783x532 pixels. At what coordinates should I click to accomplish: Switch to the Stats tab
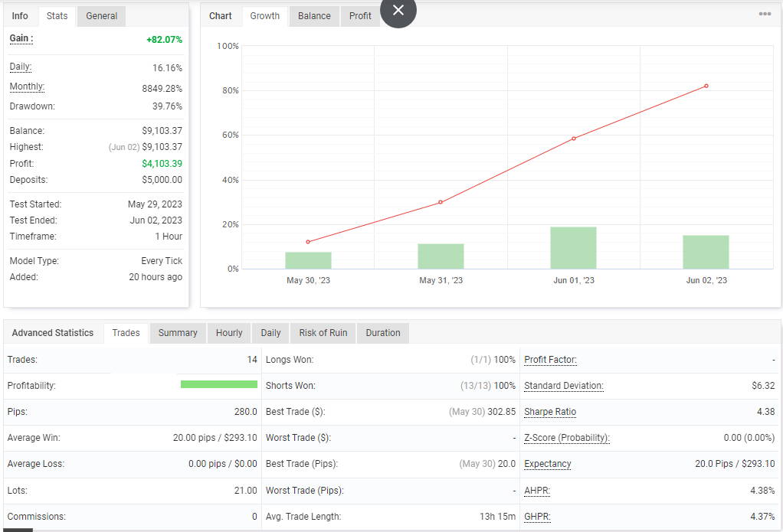click(x=57, y=16)
